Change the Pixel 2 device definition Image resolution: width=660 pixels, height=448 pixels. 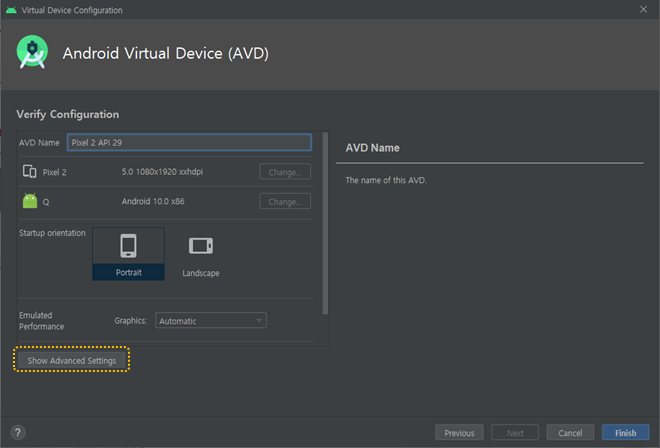(285, 172)
